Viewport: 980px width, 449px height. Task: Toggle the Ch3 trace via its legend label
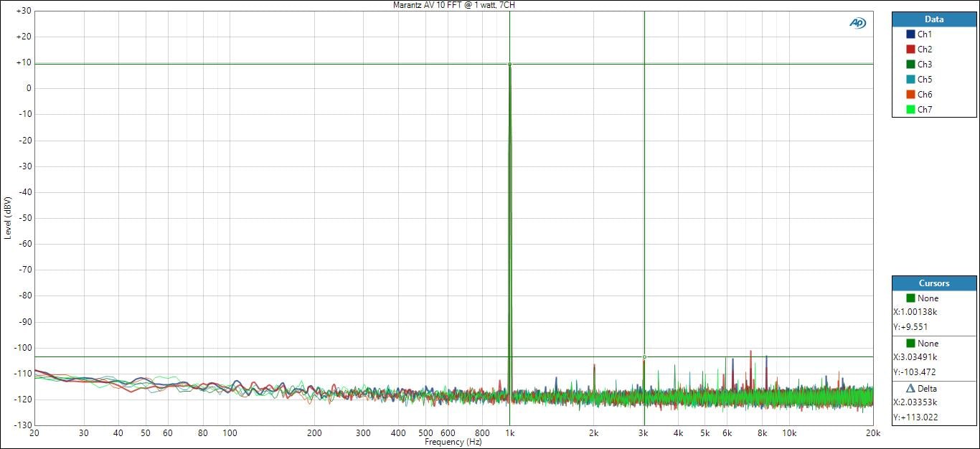925,65
